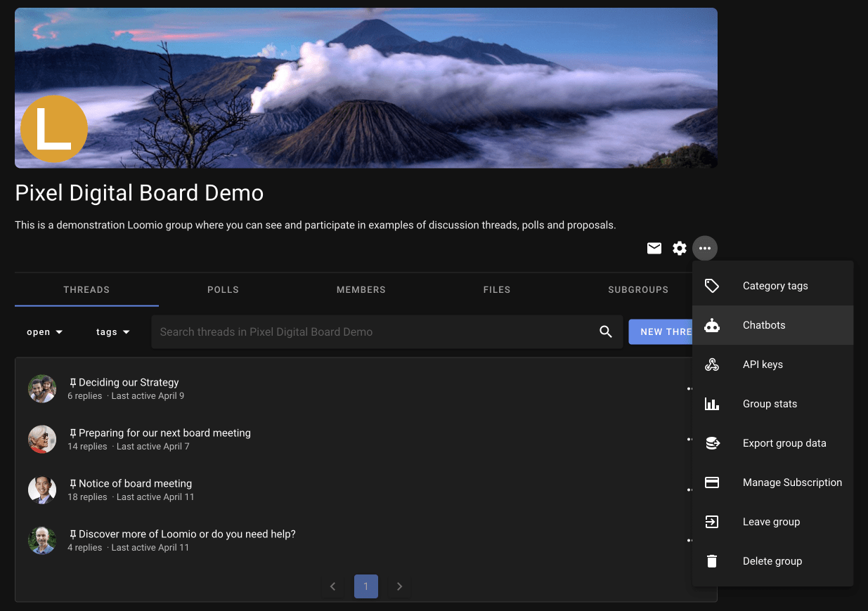Select Group stats menu item

point(773,404)
